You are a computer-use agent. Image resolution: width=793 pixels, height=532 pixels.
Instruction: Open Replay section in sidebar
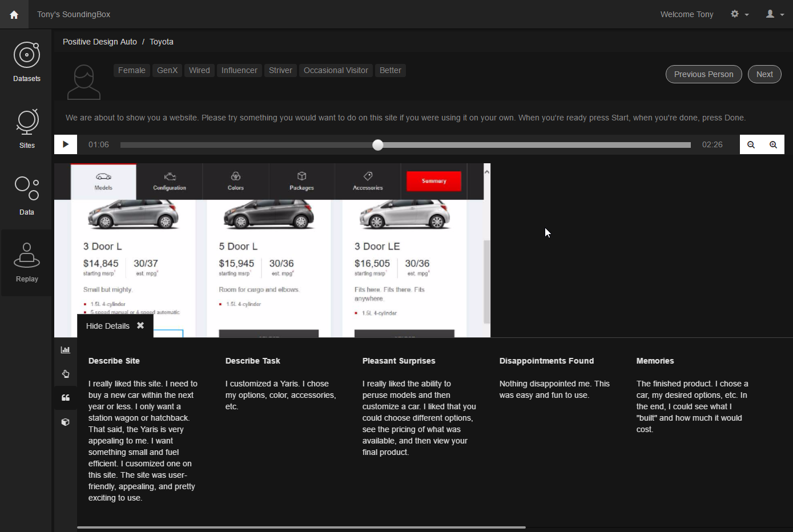click(27, 263)
